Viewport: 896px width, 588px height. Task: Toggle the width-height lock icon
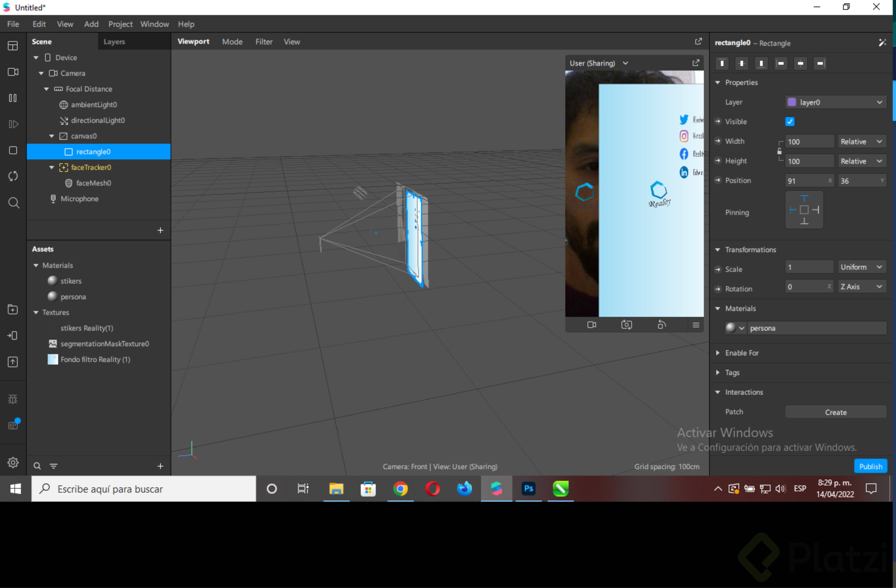click(779, 151)
